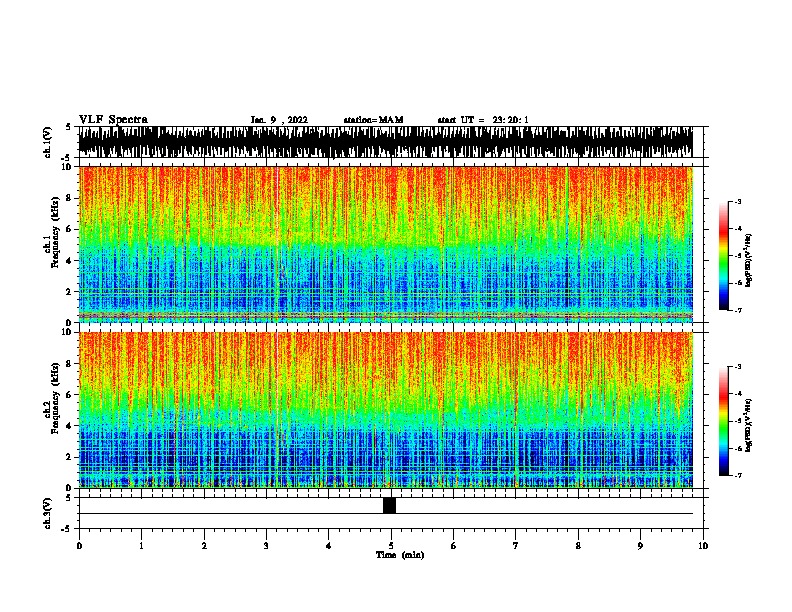Click the "8" tick on the time axis
The width and height of the screenshot is (792, 612).
578,546
